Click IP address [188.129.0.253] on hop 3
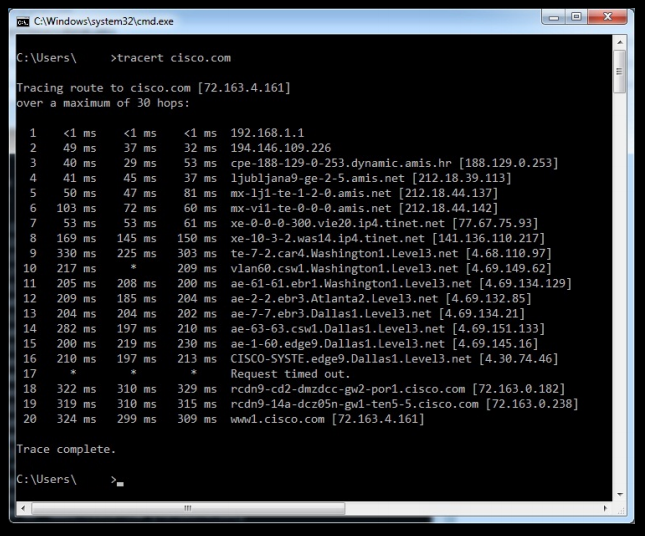645x536 pixels. 508,163
